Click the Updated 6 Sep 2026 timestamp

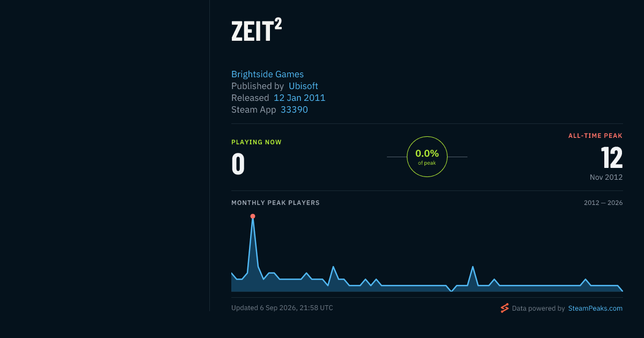pos(282,308)
